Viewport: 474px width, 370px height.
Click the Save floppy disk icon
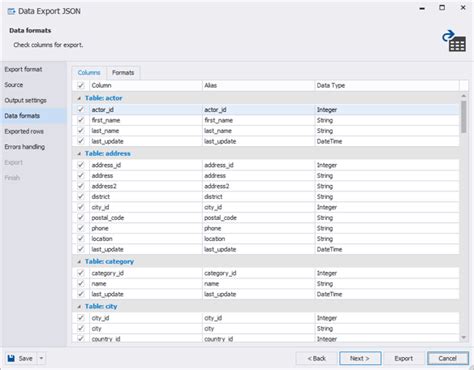pos(11,358)
